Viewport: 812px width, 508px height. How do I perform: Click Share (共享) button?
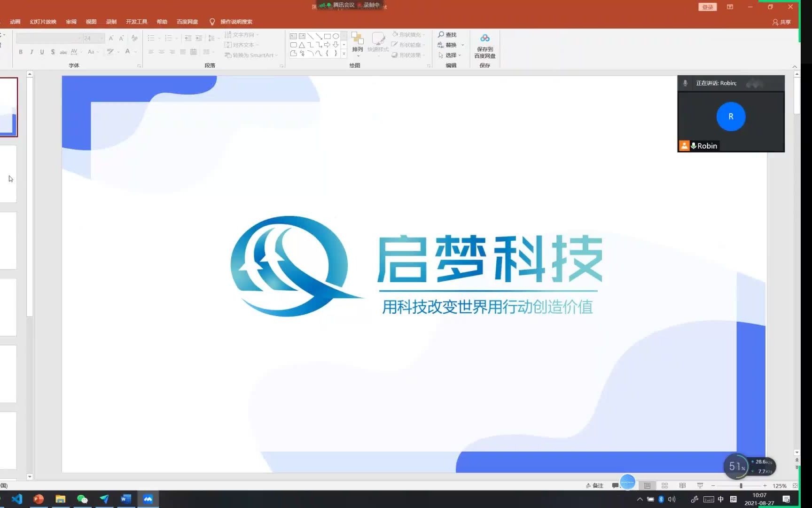[782, 22]
